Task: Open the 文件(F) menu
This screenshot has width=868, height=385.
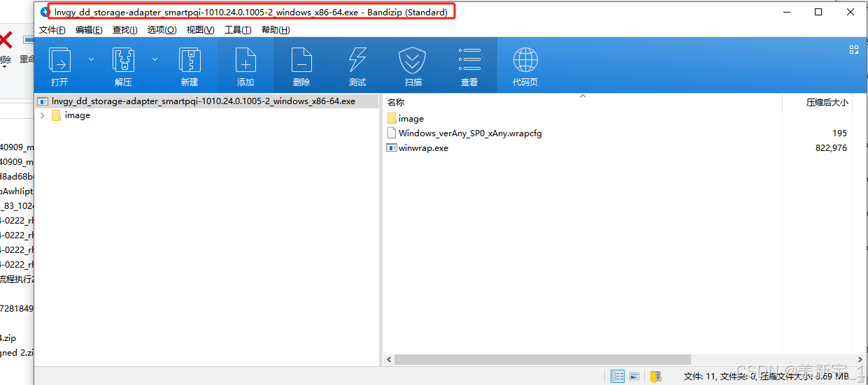Action: 52,30
